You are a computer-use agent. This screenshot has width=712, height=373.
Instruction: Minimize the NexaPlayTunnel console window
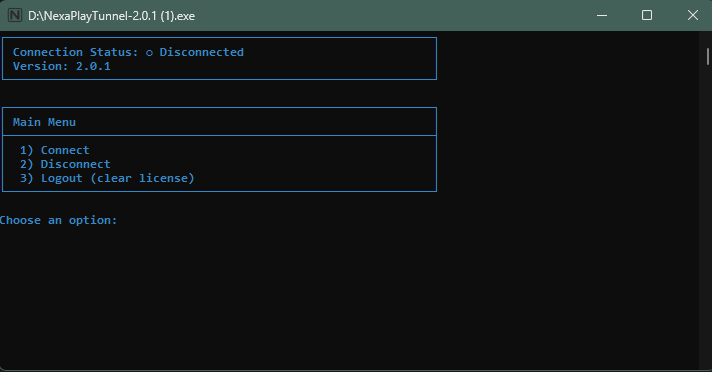point(602,15)
